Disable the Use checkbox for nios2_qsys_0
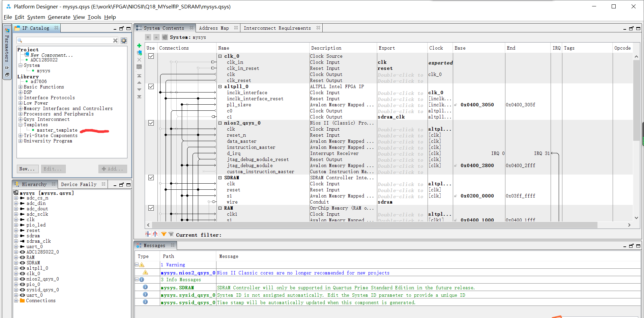644x318 pixels. coord(151,123)
